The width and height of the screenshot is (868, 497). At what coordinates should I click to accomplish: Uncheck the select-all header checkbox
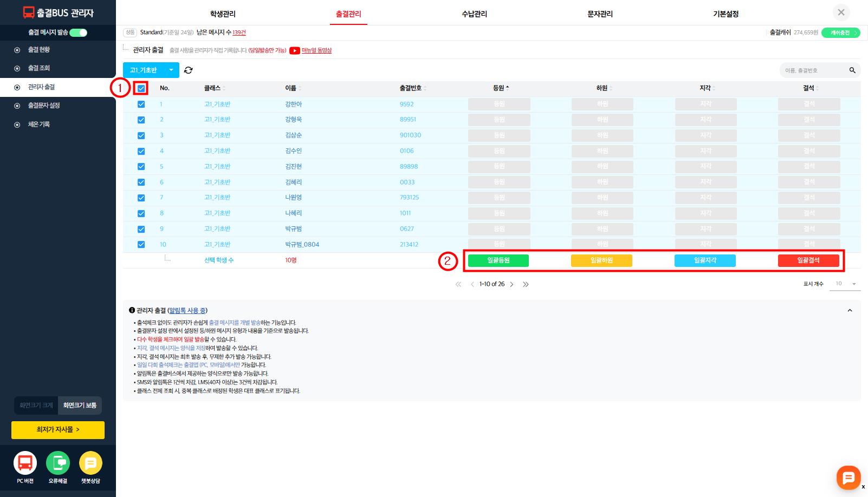[141, 88]
